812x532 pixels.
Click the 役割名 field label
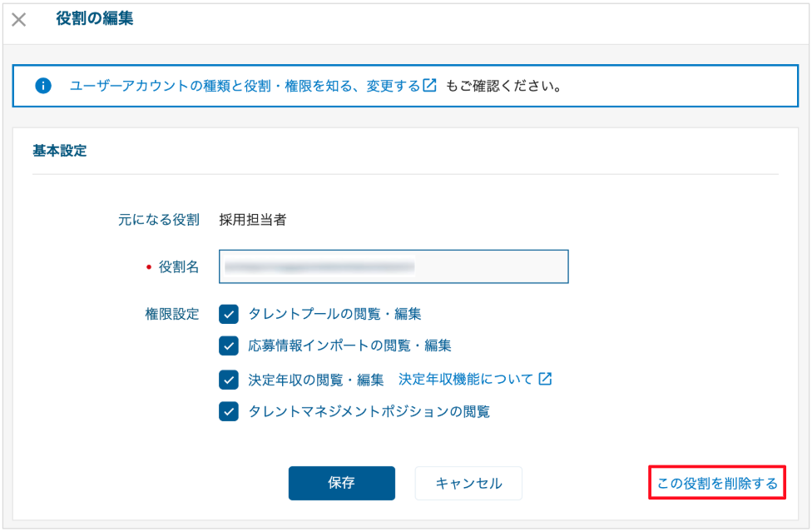(179, 266)
